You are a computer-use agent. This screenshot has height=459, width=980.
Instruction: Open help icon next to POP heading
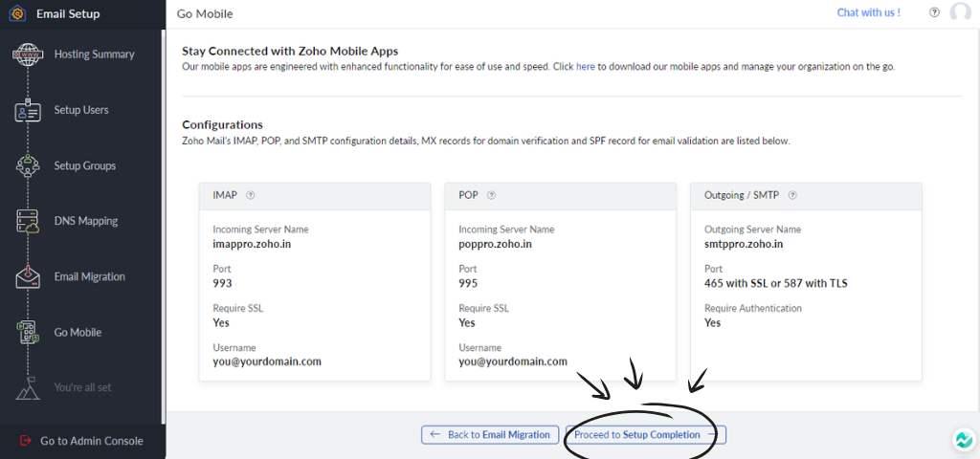click(491, 195)
